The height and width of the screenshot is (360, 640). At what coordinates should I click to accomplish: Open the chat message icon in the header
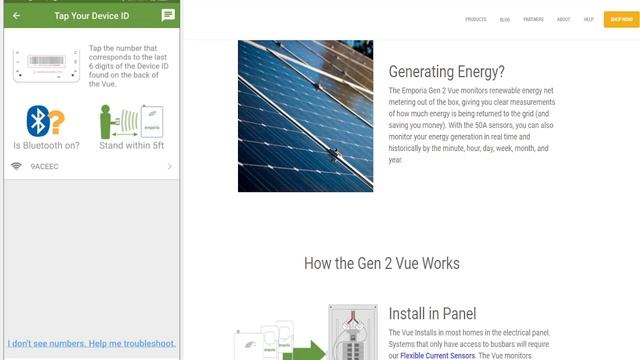(x=168, y=16)
